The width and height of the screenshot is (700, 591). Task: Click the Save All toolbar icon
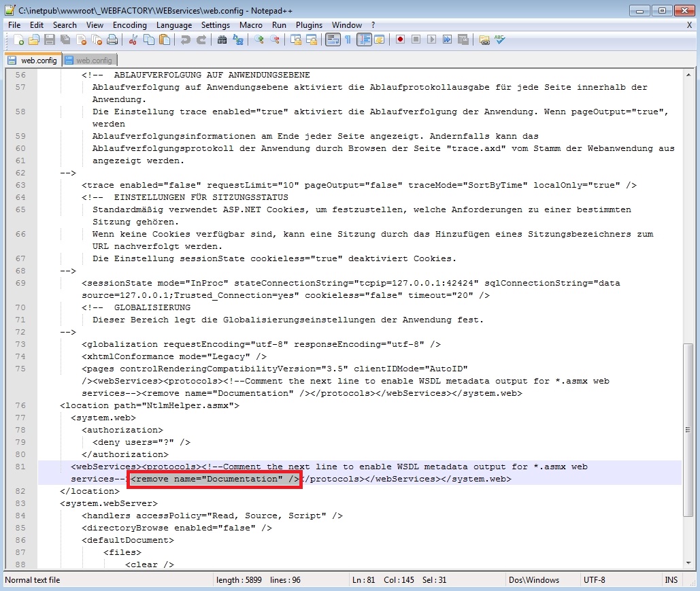click(x=65, y=39)
